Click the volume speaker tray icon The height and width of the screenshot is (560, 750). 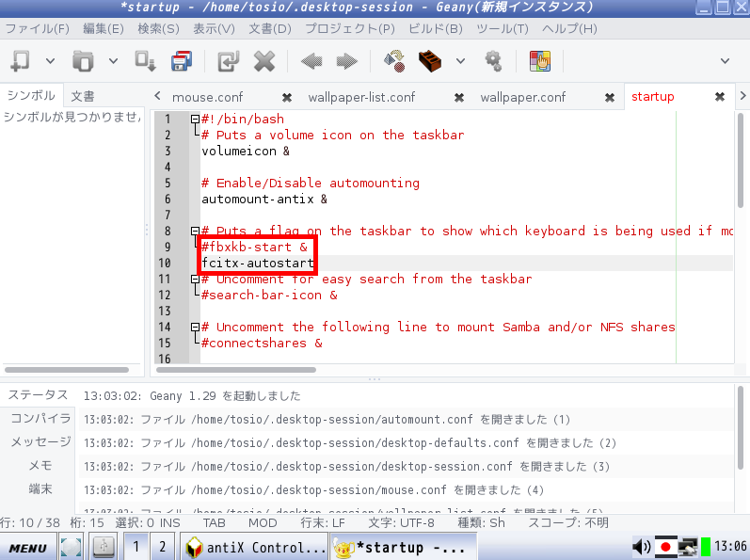(x=642, y=546)
